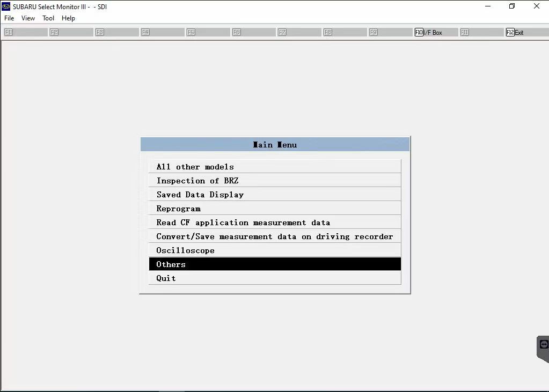Click the F4 function key button
This screenshot has height=392, width=549.
(x=162, y=33)
